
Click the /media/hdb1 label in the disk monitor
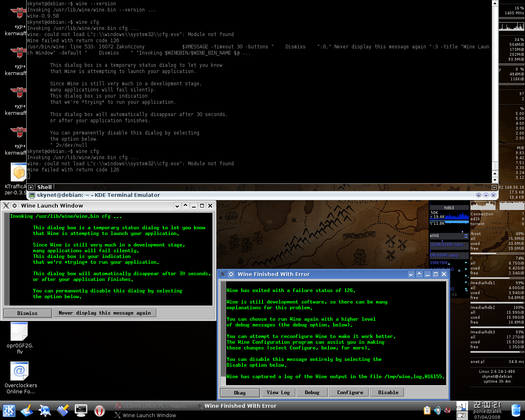[483, 283]
